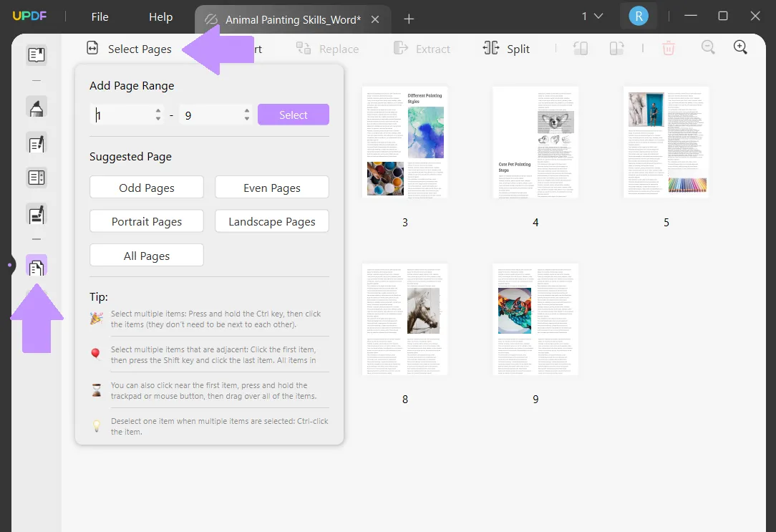Click the 'Suggested Page' heading

(131, 156)
